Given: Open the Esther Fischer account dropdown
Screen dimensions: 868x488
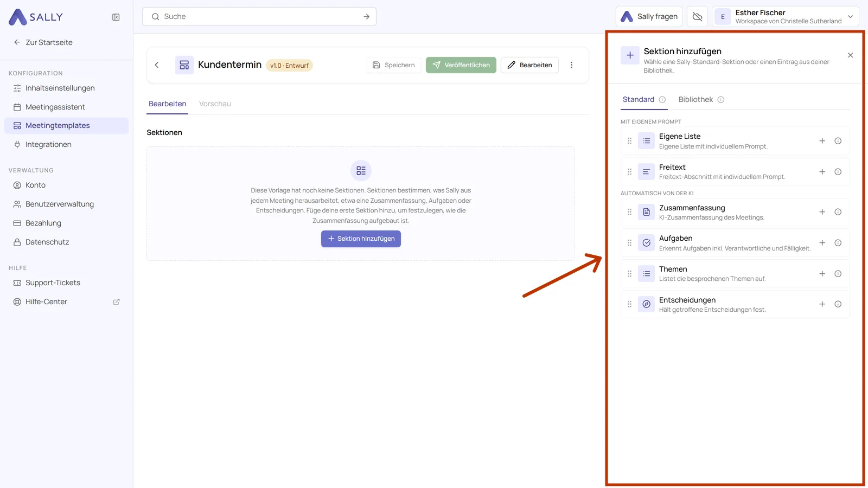Looking at the screenshot, I should [x=786, y=17].
